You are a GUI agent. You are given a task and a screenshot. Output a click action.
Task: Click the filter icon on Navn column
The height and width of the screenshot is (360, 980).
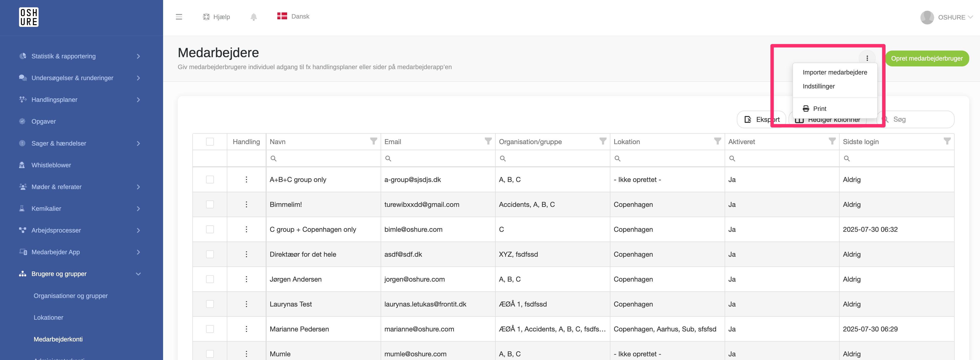pos(374,141)
